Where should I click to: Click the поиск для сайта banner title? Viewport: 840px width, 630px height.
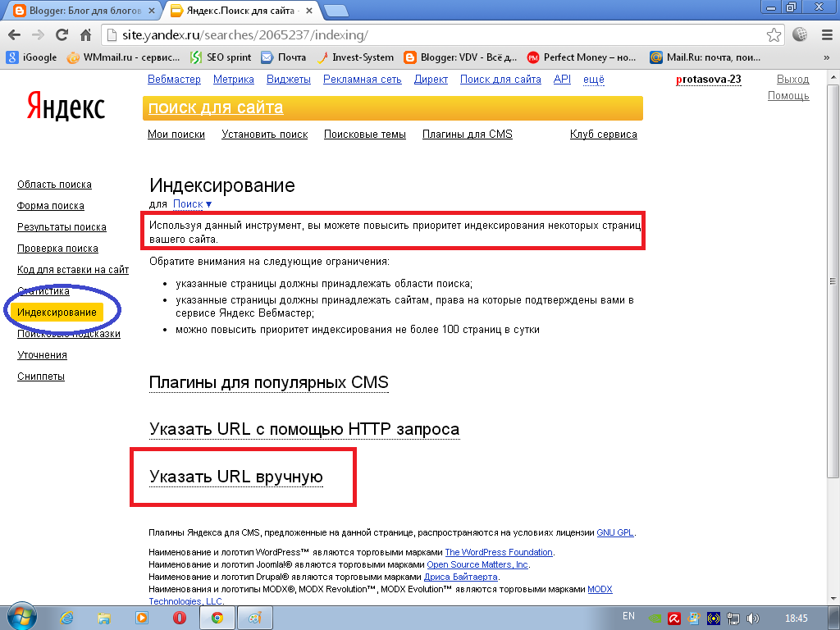point(216,107)
